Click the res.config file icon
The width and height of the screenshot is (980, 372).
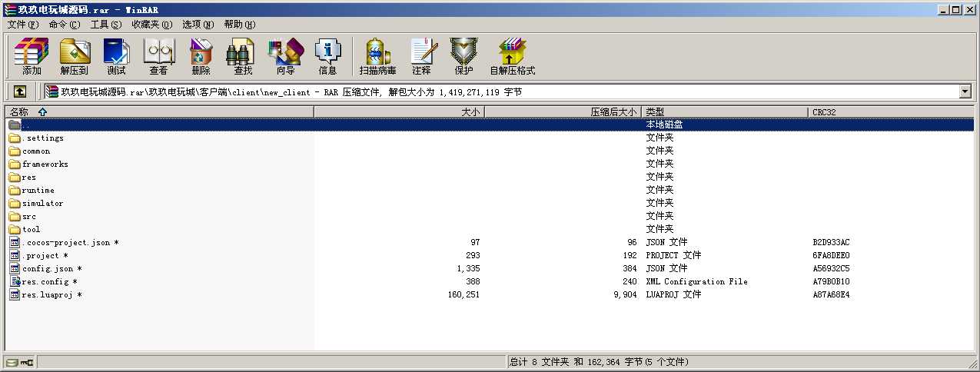(15, 282)
